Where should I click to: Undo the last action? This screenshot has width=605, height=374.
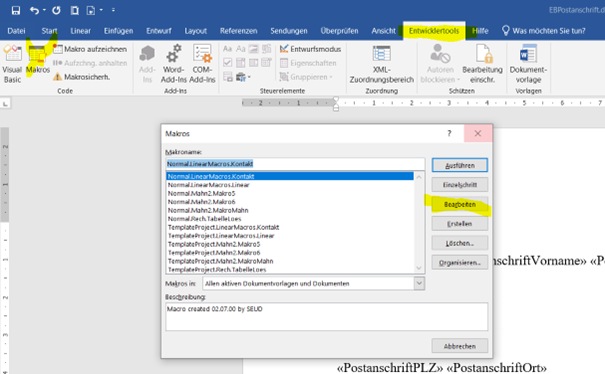[34, 10]
